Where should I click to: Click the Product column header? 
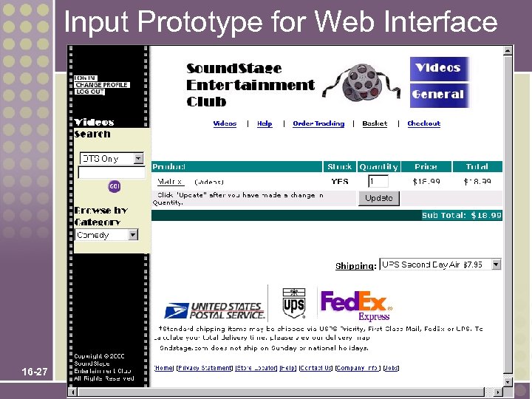pos(237,166)
